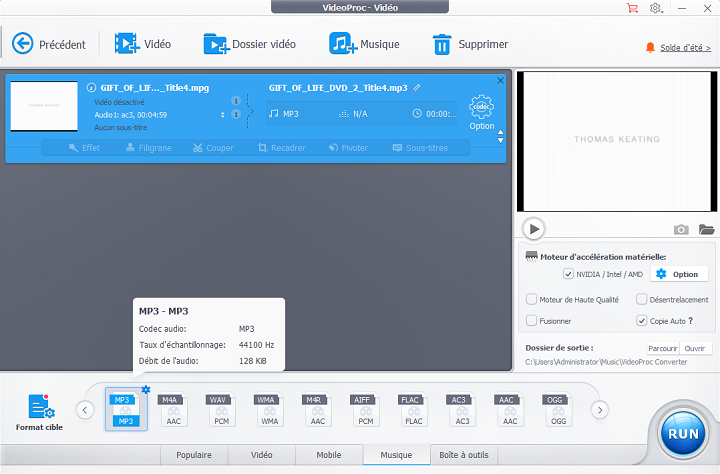Select the MP3 format

tap(125, 410)
